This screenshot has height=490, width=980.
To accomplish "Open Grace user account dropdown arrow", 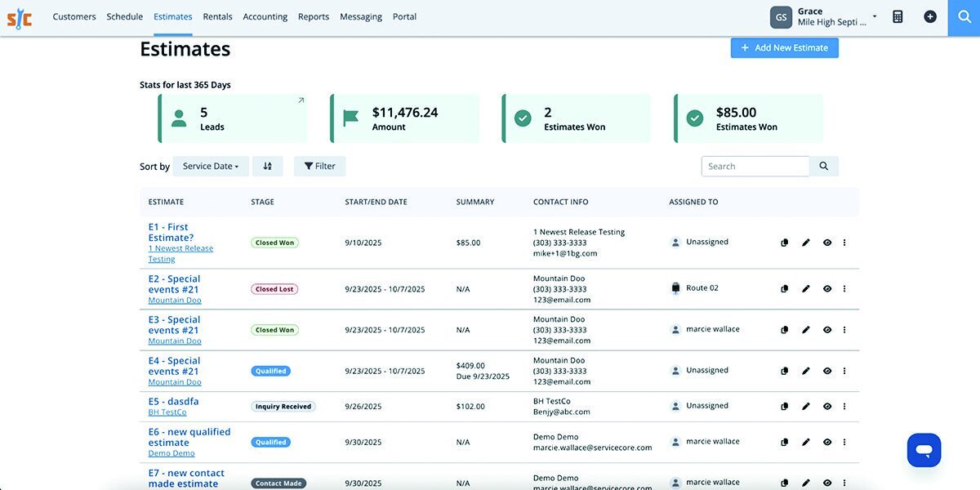I will pyautogui.click(x=875, y=16).
